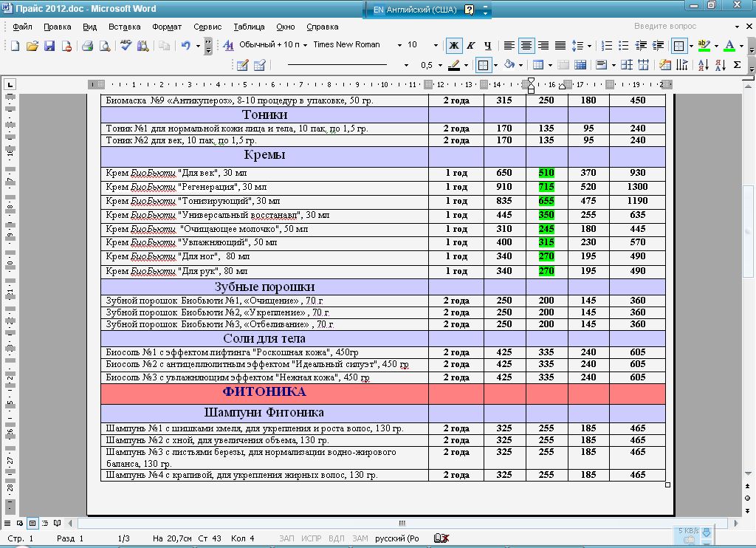Apply the font color with the A button
This screenshot has height=548, width=756.
point(730,45)
